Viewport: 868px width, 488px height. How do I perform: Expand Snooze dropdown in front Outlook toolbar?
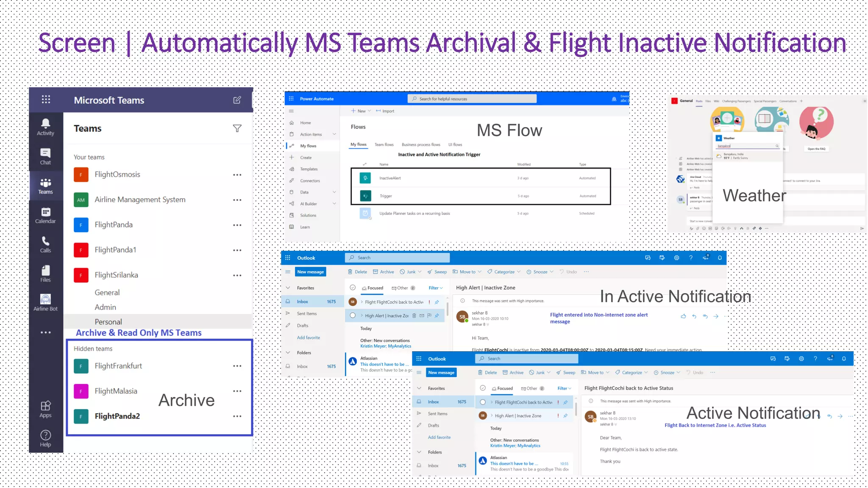[679, 373]
